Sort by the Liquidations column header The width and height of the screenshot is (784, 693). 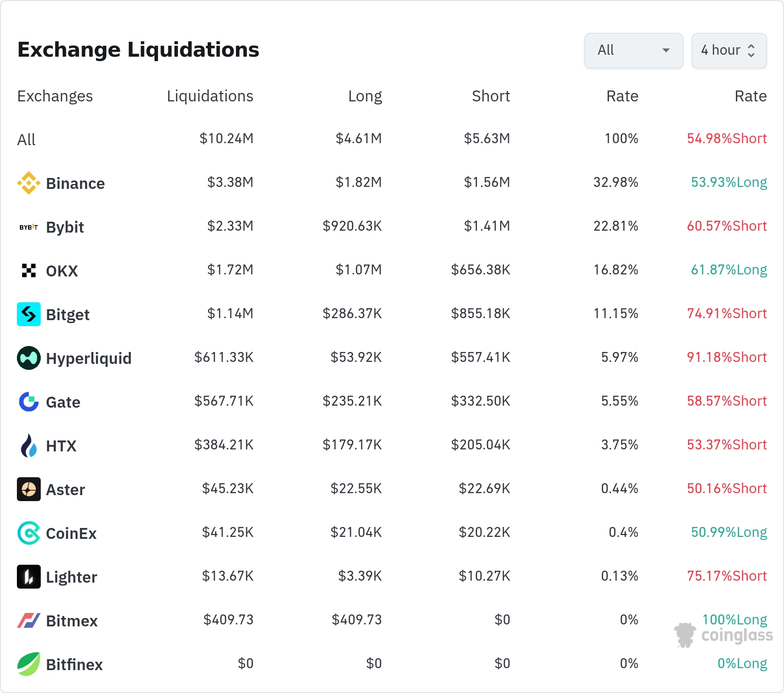pyautogui.click(x=210, y=96)
